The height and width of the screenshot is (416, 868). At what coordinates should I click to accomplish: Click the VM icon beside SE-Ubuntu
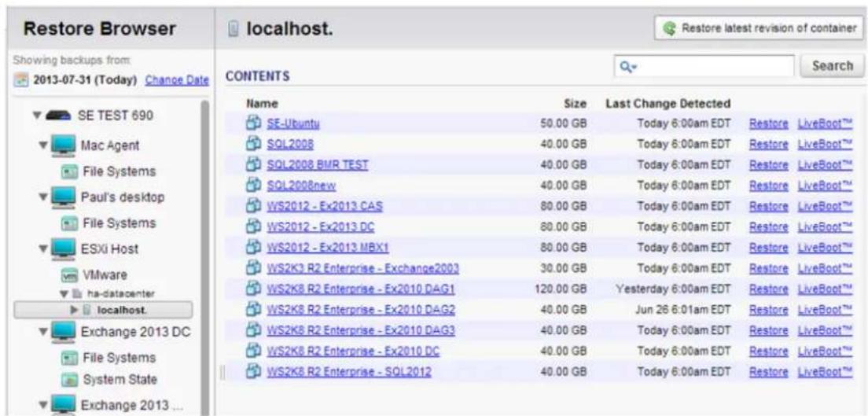pyautogui.click(x=253, y=123)
